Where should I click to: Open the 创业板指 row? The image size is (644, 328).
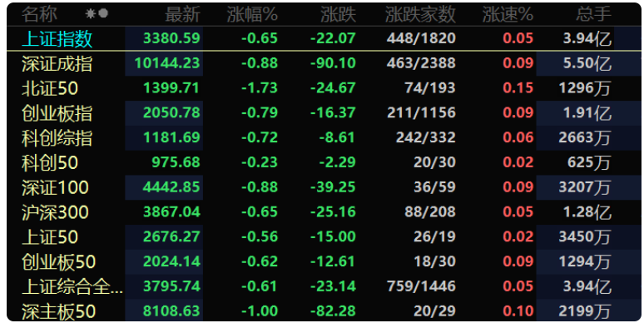pos(324,113)
